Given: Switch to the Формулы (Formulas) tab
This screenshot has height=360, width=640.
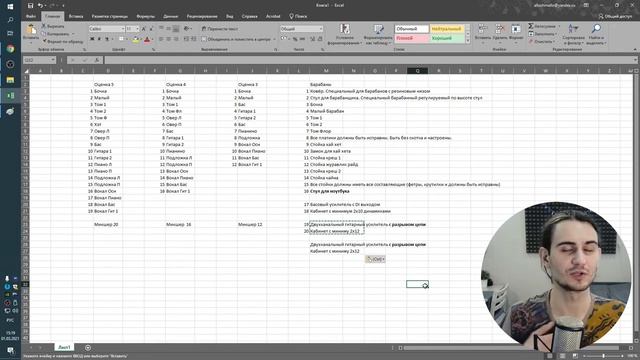Looking at the screenshot, I should click(x=146, y=16).
